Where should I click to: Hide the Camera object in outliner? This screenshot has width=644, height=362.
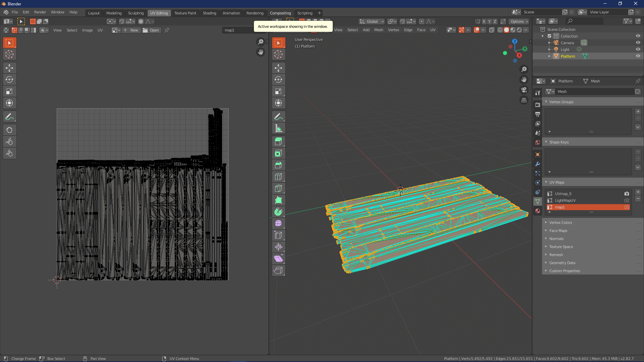point(638,43)
